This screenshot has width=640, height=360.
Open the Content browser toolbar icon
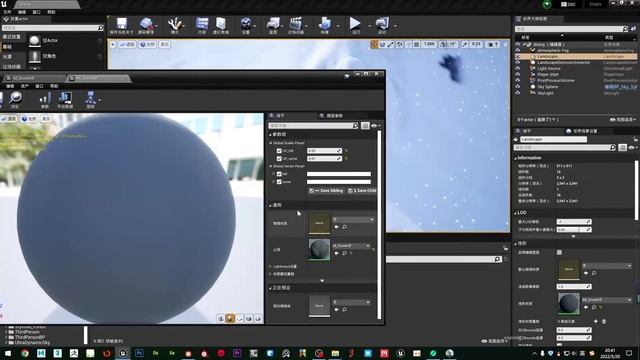(202, 24)
